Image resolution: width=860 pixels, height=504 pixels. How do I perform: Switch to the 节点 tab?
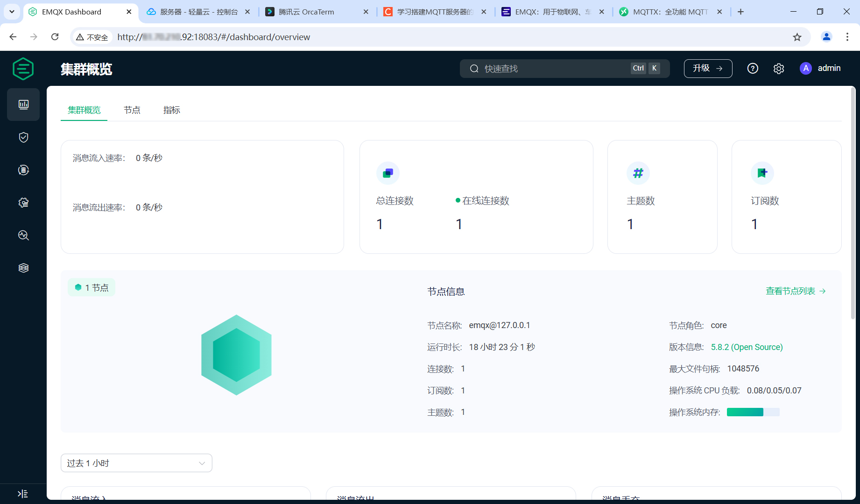pyautogui.click(x=132, y=110)
